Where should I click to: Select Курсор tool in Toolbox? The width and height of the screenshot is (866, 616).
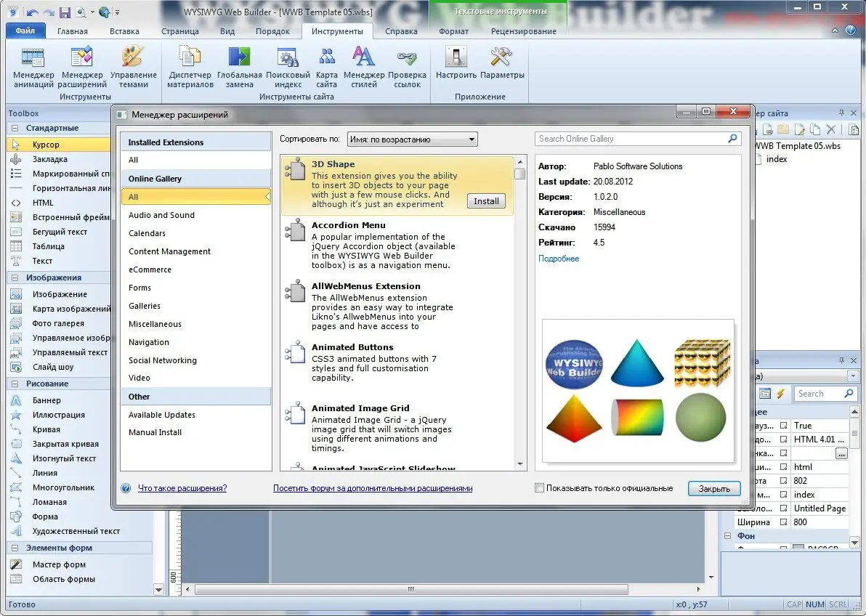[59, 145]
